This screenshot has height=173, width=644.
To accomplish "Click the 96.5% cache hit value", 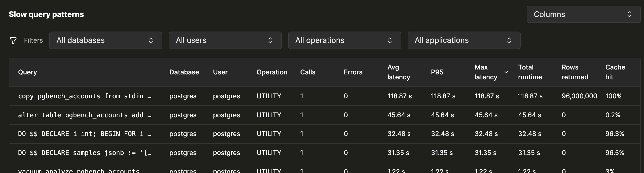I will [x=614, y=153].
